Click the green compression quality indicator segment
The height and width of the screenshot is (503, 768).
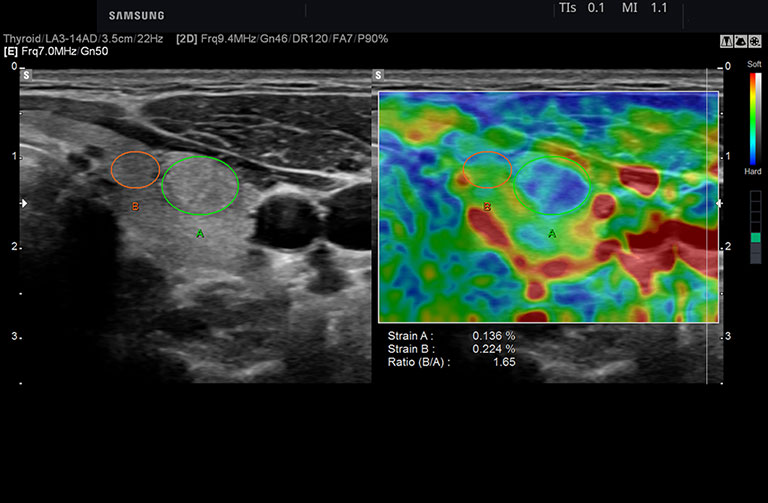pos(755,238)
